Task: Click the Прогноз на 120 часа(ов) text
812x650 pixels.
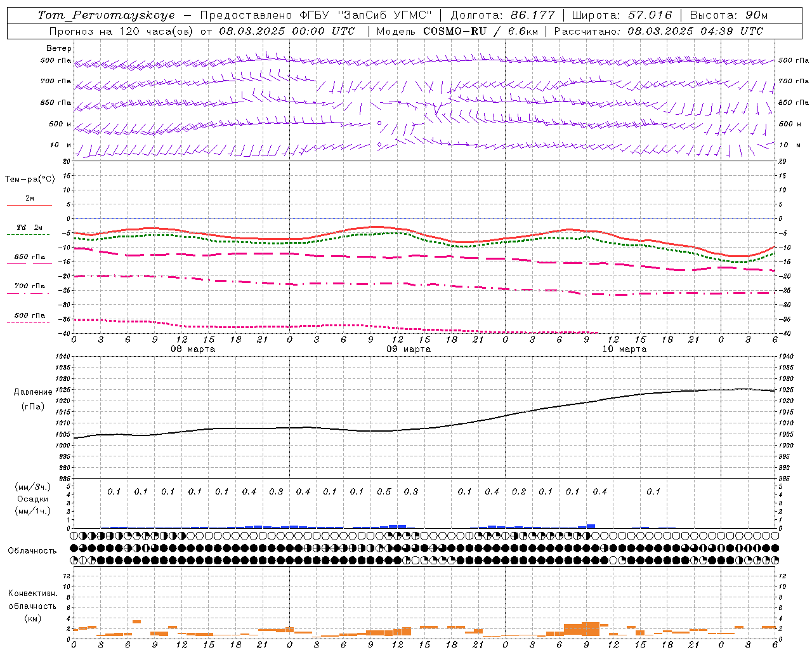Action: tap(122, 31)
